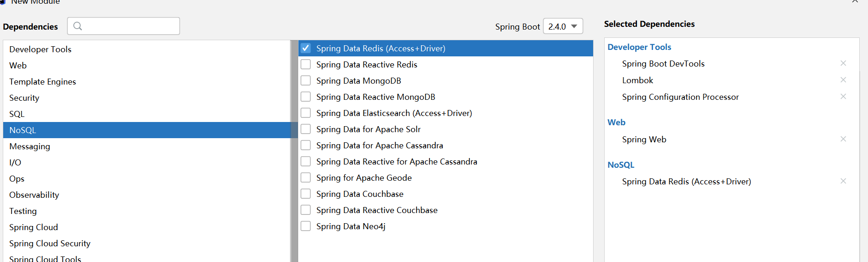Select the Web category in Dependencies list

point(147,65)
